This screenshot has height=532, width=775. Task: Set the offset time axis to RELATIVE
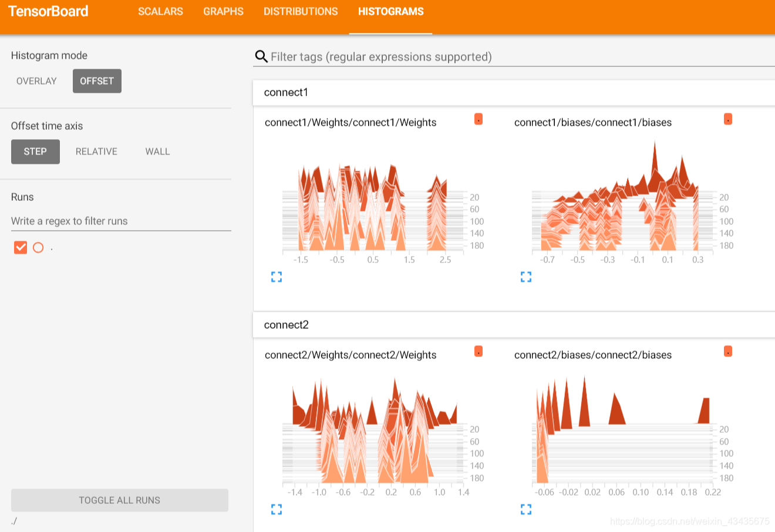pos(96,151)
